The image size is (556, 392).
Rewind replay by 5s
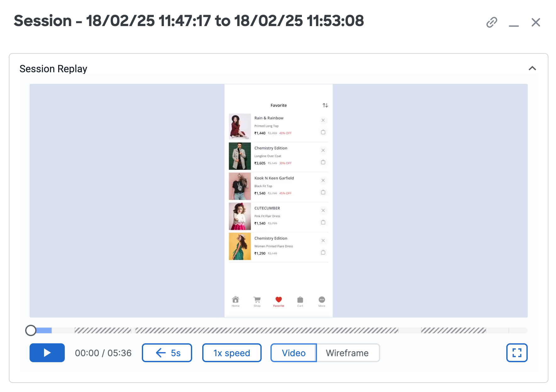click(x=167, y=353)
